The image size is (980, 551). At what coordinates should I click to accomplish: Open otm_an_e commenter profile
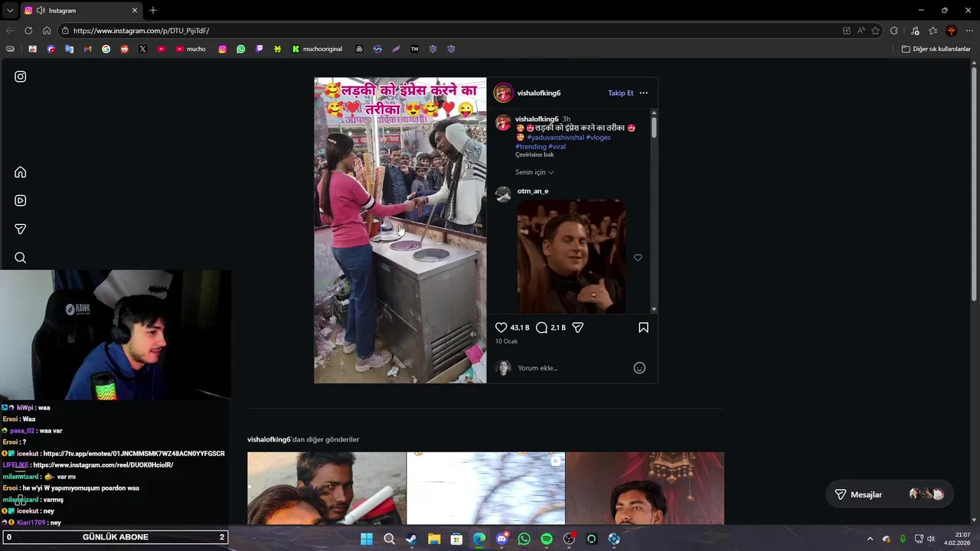click(x=533, y=191)
